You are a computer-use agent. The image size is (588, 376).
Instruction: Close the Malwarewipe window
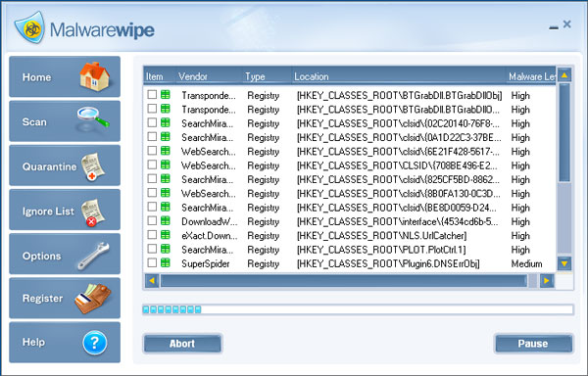[x=567, y=24]
